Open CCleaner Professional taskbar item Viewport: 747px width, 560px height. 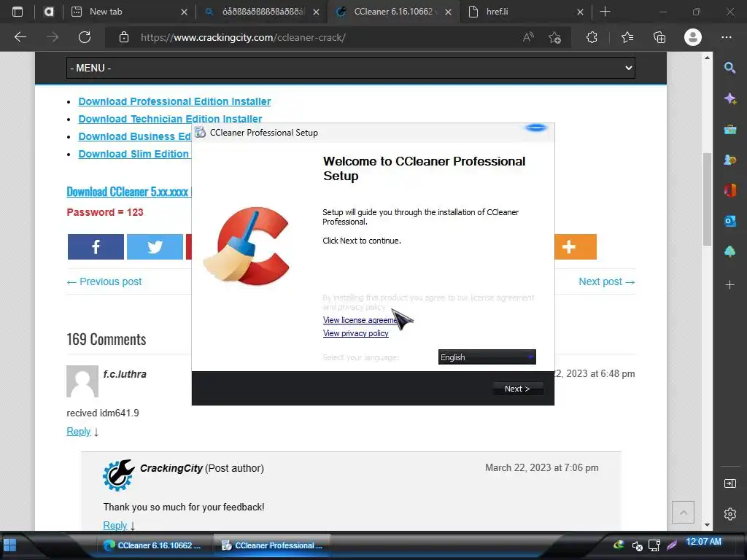coord(271,545)
